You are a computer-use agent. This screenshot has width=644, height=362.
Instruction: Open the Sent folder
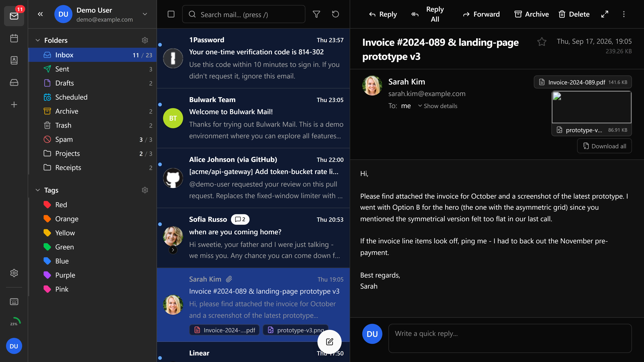coord(92,69)
